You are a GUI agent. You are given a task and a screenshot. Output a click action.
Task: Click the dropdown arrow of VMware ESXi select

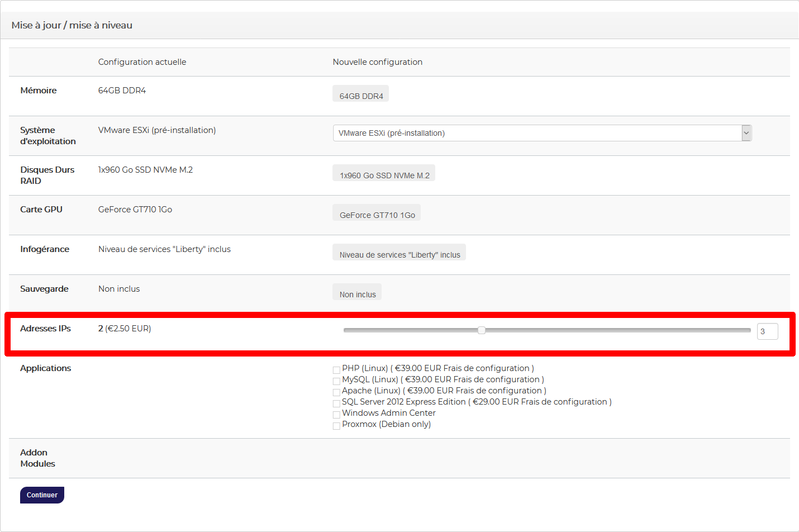pos(746,133)
